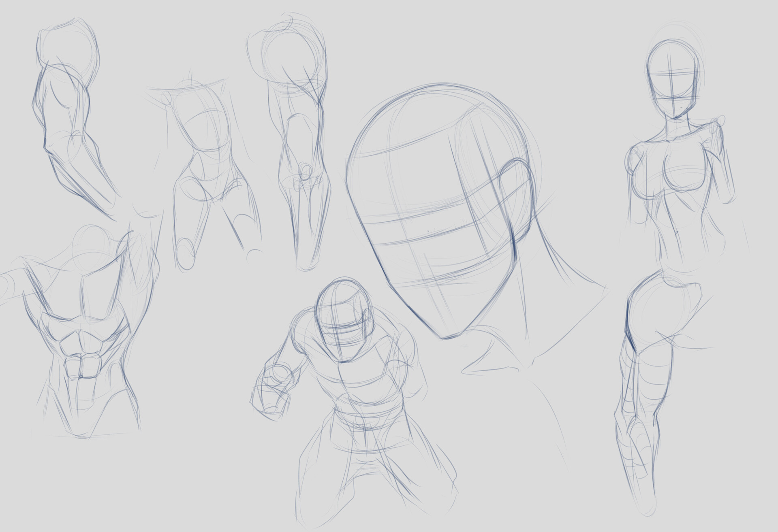Select the helmet-like head of fighter

(x=344, y=316)
